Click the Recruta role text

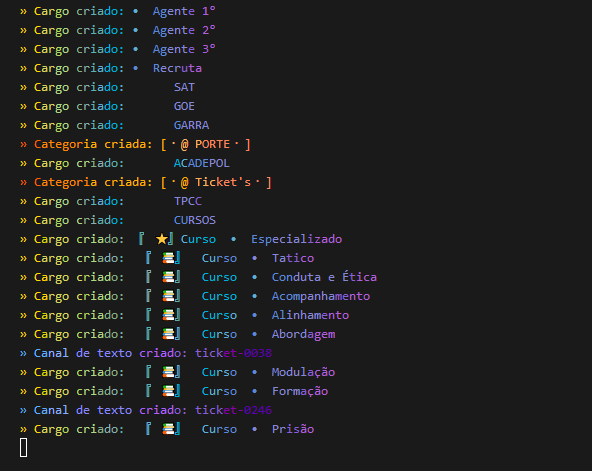[177, 68]
